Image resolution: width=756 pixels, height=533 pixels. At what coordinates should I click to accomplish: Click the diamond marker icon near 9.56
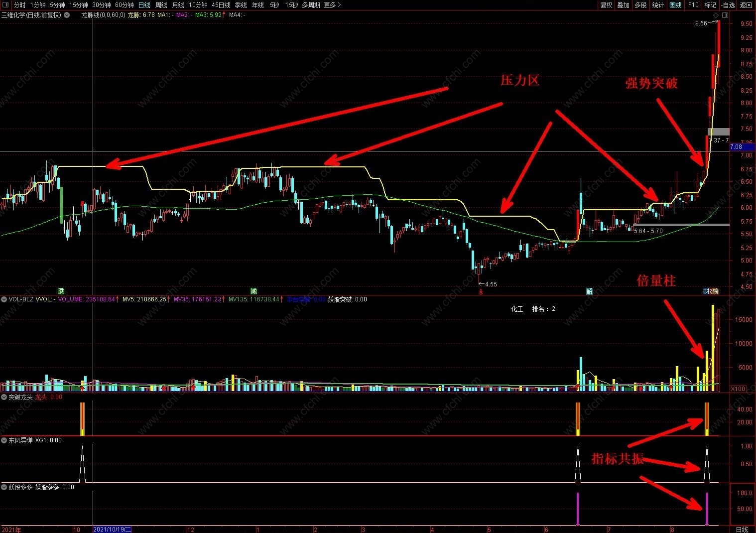[716, 15]
